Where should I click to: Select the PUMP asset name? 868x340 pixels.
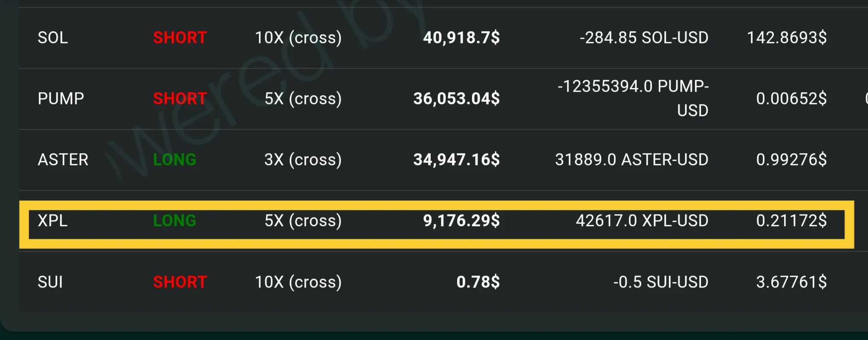61,99
